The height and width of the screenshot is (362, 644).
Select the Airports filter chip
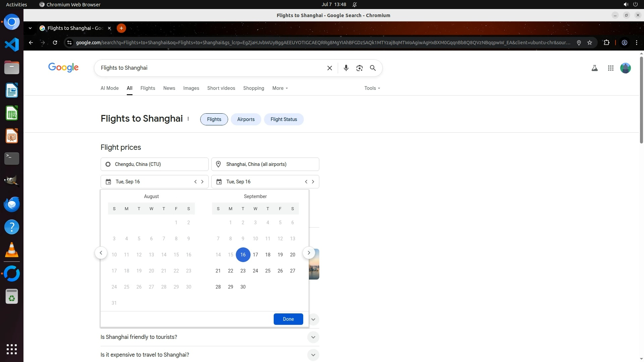(246, 119)
